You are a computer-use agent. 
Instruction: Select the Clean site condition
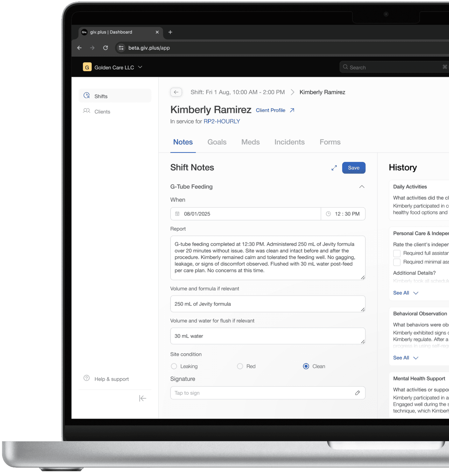(x=306, y=366)
